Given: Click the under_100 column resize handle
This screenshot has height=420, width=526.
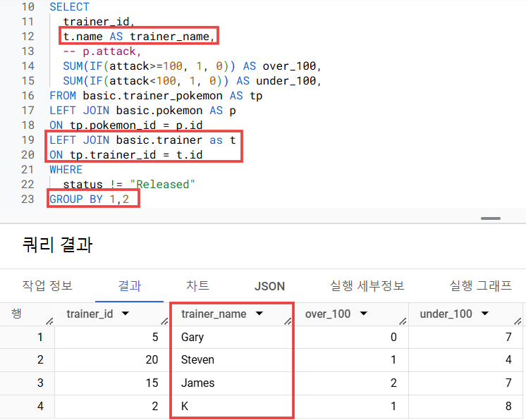Looking at the screenshot, I should point(518,321).
